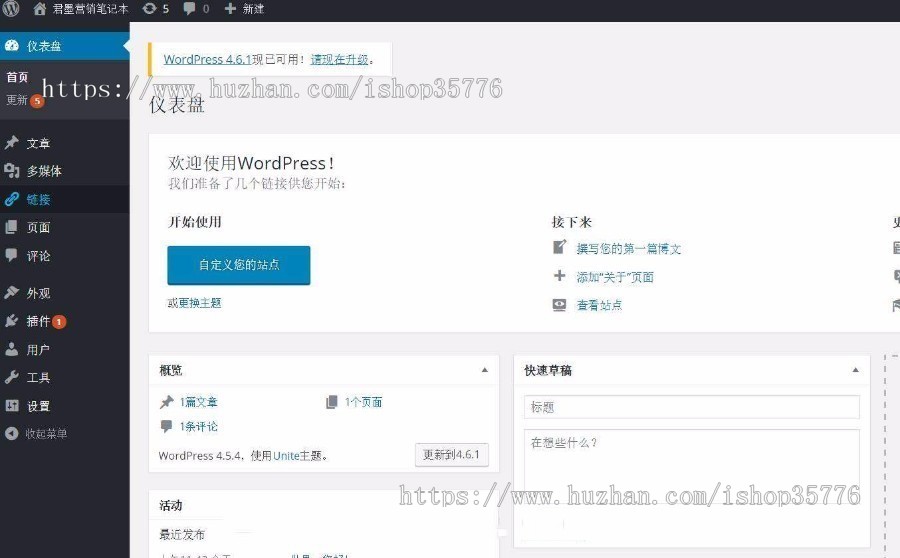Viewport: 900px width, 558px height.
Task: Click the plugin update badge showing 1
Action: [x=59, y=322]
